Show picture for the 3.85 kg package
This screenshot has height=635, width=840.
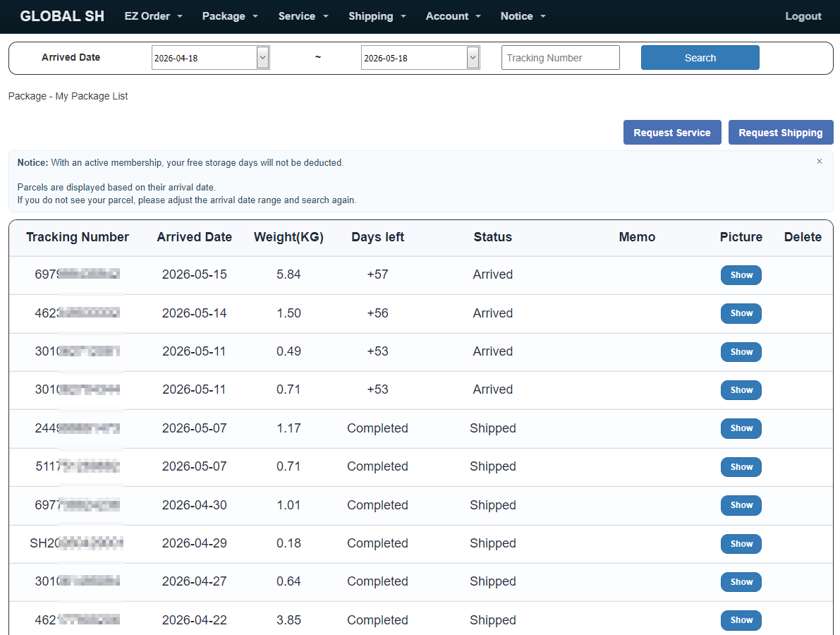741,620
